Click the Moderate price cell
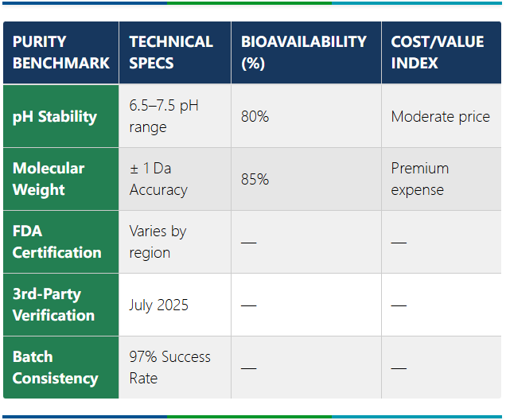The height and width of the screenshot is (420, 506). coord(440,116)
